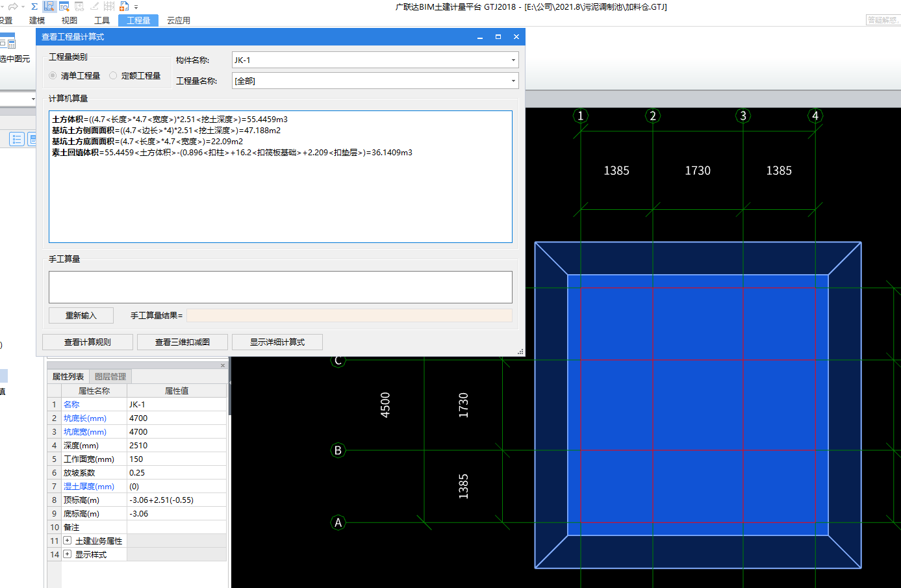Open the 云应用 ribbon tab
Screen dimensions: 901x588
[x=179, y=21]
